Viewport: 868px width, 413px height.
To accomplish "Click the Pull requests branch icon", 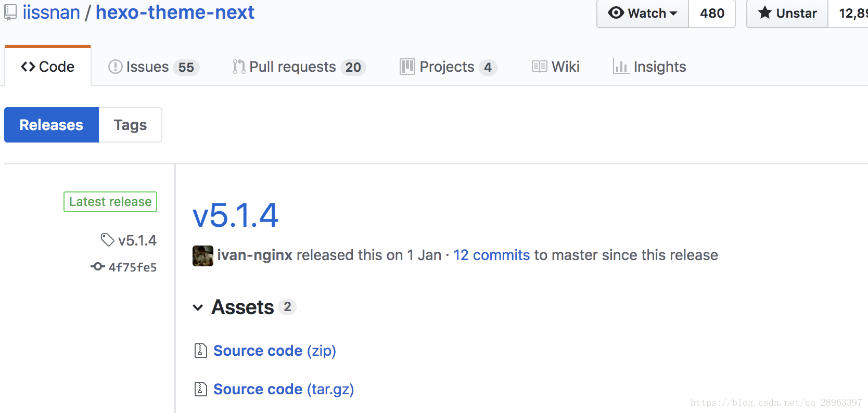I will click(x=239, y=67).
